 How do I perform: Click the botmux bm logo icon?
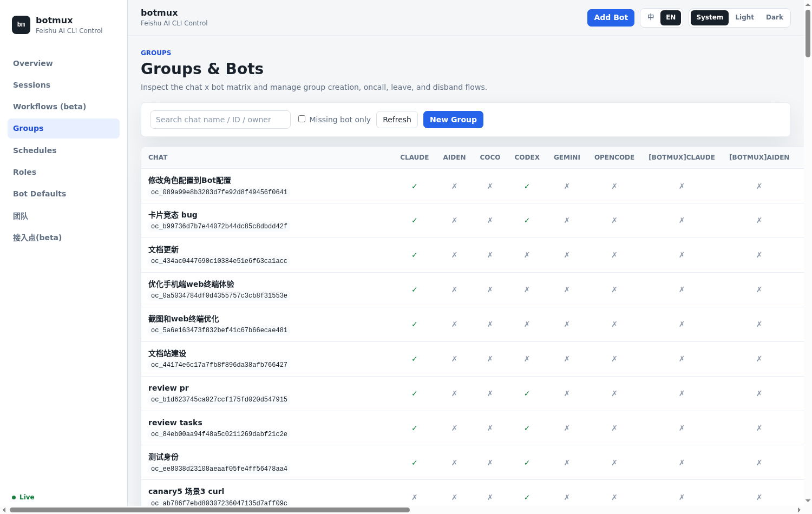(x=21, y=24)
